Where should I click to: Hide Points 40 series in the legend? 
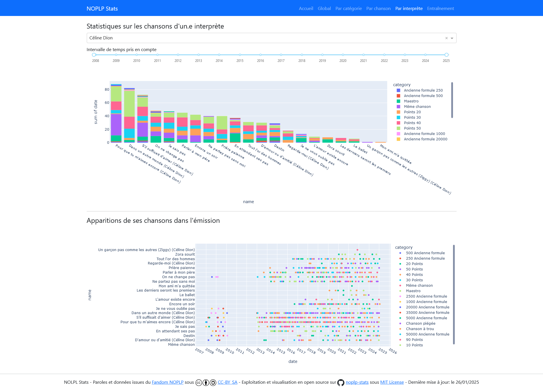coord(409,123)
